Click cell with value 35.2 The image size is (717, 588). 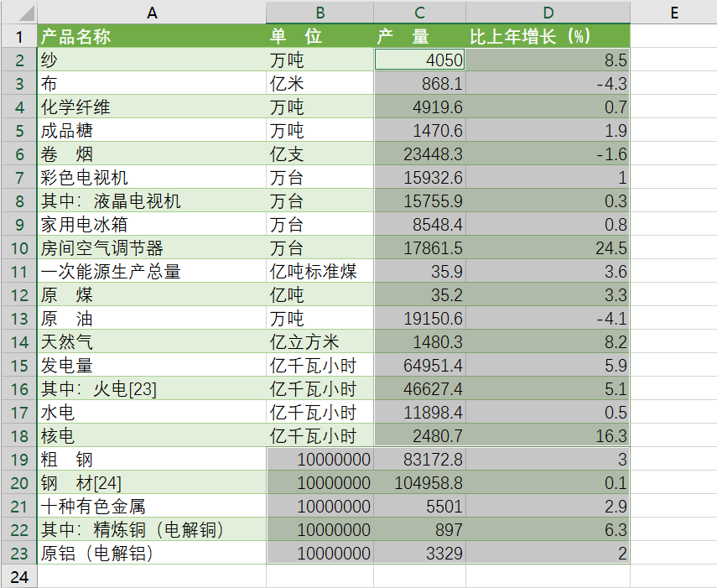click(x=419, y=295)
